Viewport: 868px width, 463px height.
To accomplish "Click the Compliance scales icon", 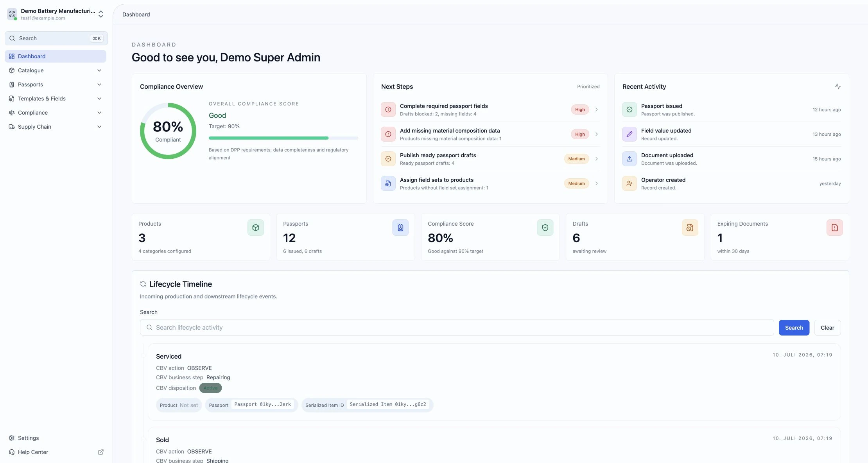I will tap(12, 113).
